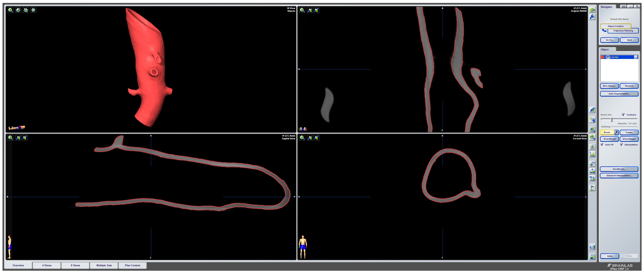The height and width of the screenshot is (273, 644).
Task: Open SeedBrush... dialog
Action: pos(619,169)
